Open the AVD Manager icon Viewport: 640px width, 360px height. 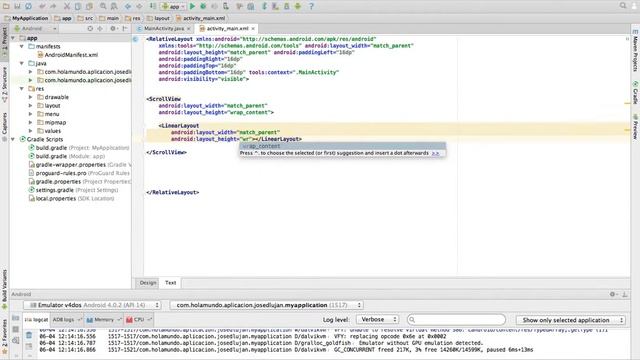click(x=276, y=6)
